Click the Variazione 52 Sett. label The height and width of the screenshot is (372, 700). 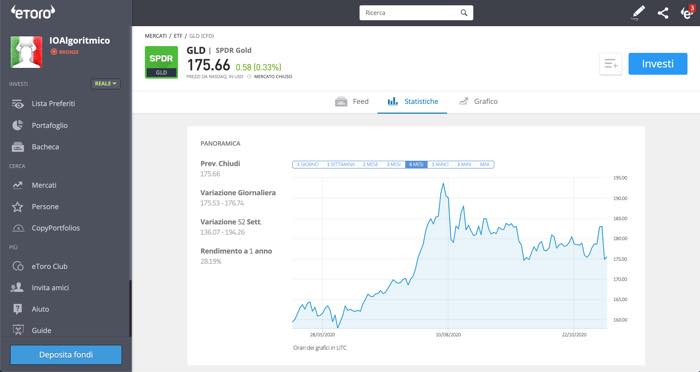[x=231, y=222]
